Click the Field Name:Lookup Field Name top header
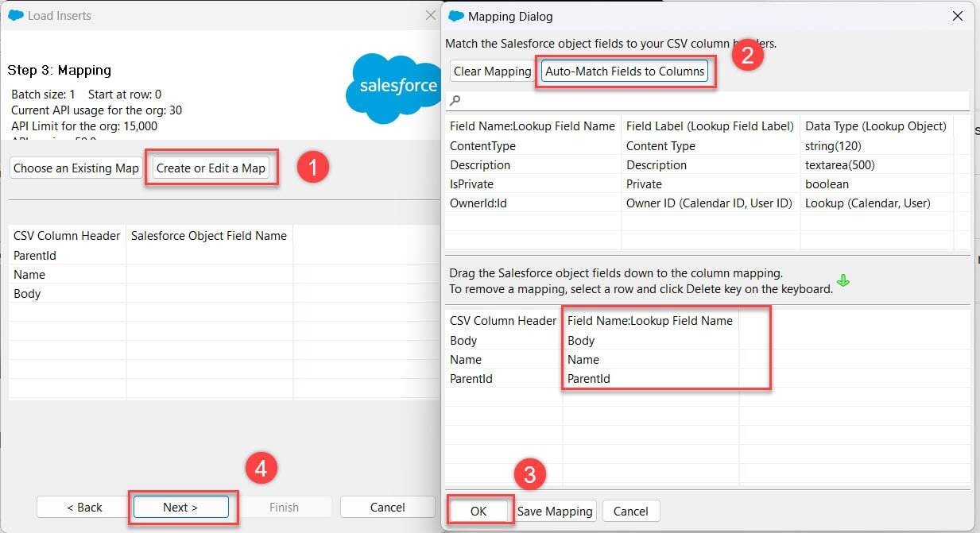 (533, 126)
